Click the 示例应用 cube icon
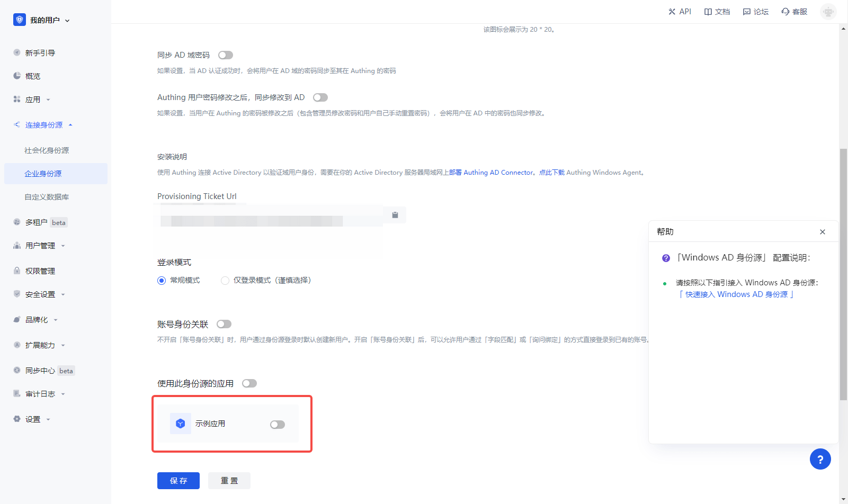848x504 pixels. tap(180, 424)
